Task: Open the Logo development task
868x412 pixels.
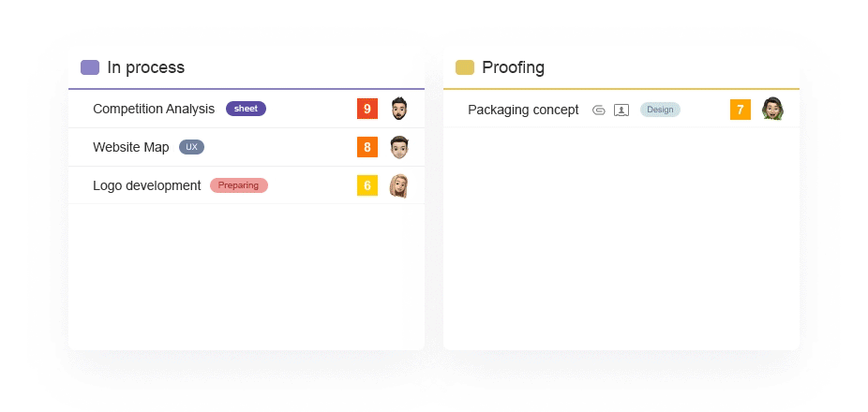Action: coord(146,185)
